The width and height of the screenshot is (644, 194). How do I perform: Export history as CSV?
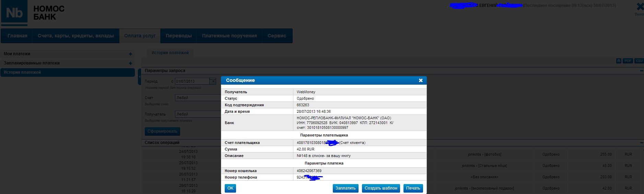tap(639, 61)
